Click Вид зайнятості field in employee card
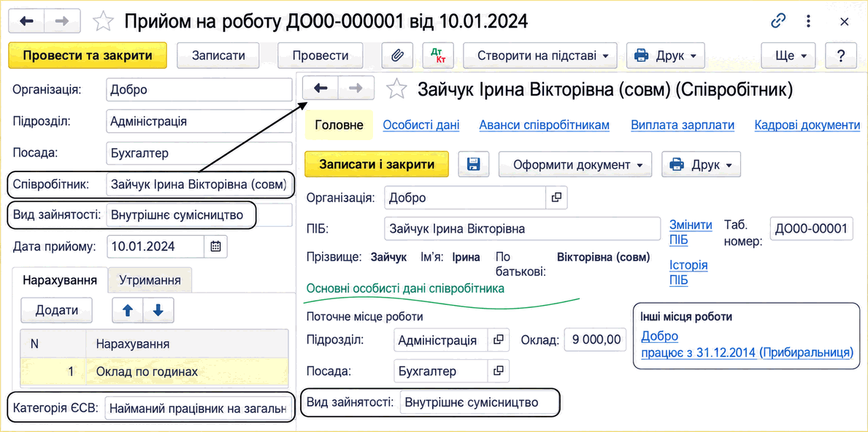 (480, 403)
